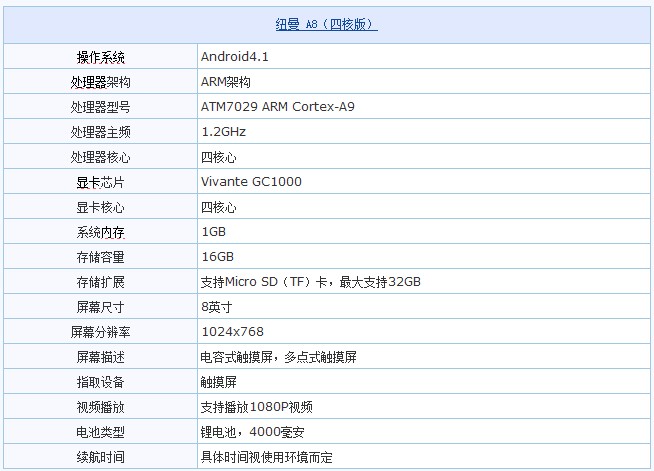Click the 视频播放 label
The height and width of the screenshot is (471, 654).
[100, 408]
